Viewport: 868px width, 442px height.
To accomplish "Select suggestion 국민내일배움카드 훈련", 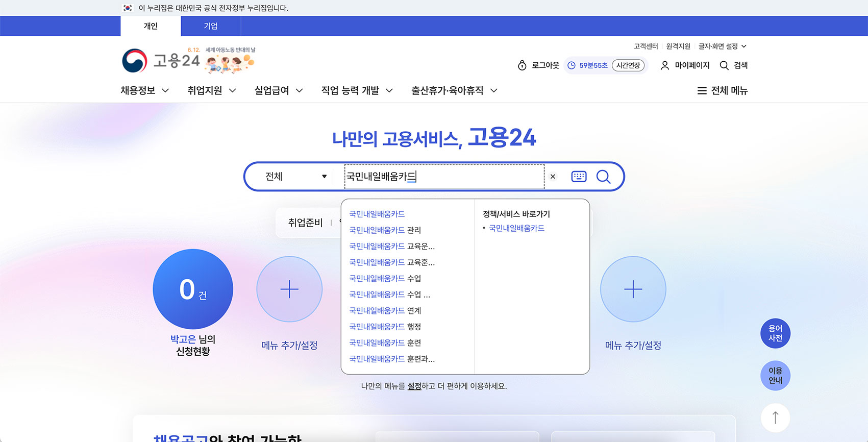I will (385, 343).
